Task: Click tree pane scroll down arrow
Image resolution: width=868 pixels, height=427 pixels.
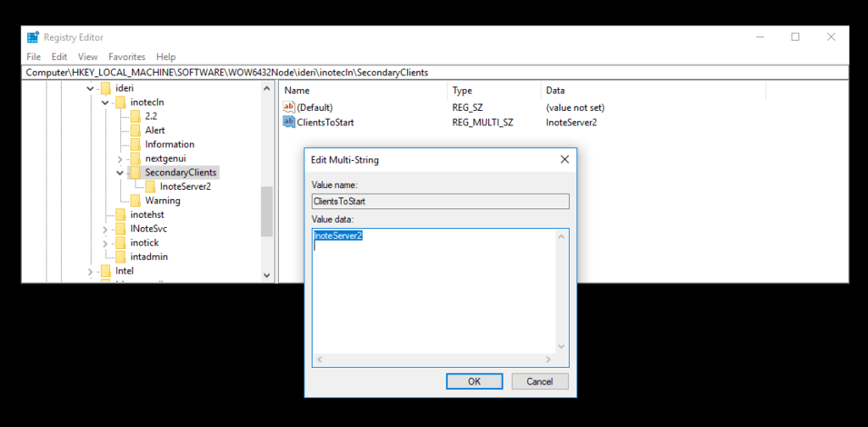Action: click(x=267, y=274)
